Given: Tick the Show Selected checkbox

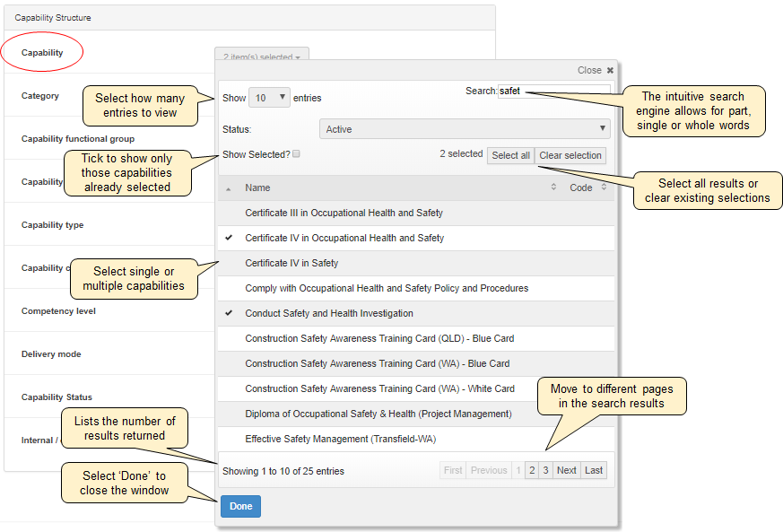Looking at the screenshot, I should 296,154.
